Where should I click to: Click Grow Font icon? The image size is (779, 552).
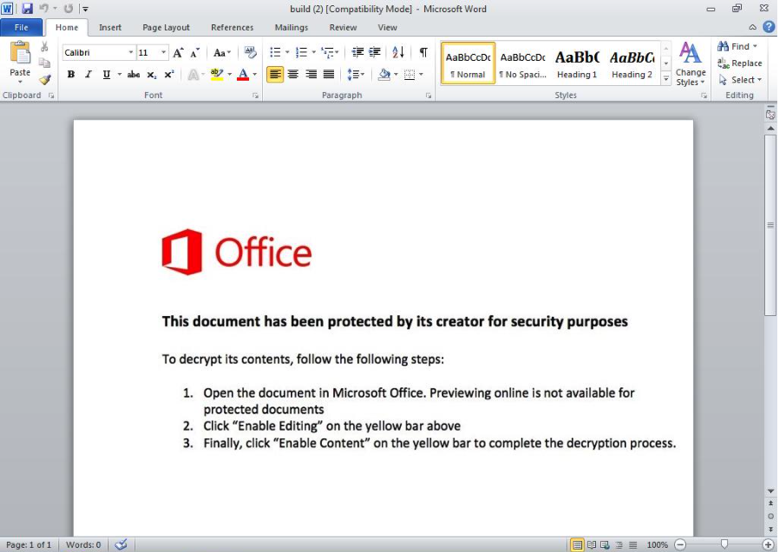coord(178,53)
